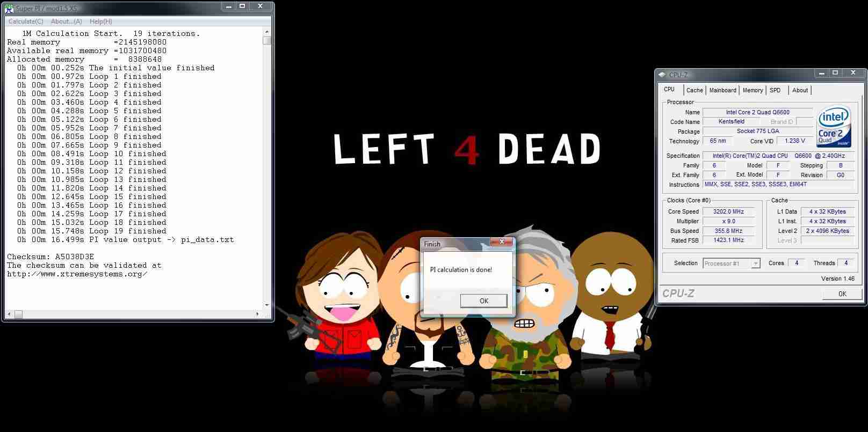Click the Brand ID field in CPU-Z
The image size is (868, 432).
point(804,122)
